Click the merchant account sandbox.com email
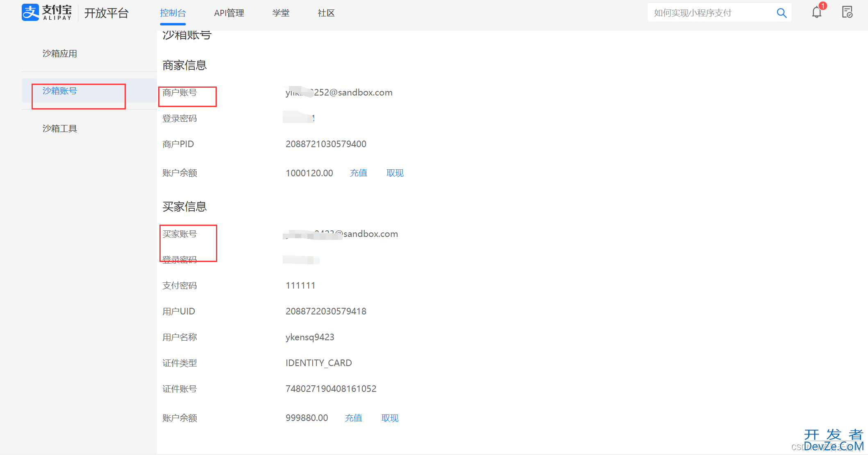This screenshot has height=455, width=868. [339, 93]
